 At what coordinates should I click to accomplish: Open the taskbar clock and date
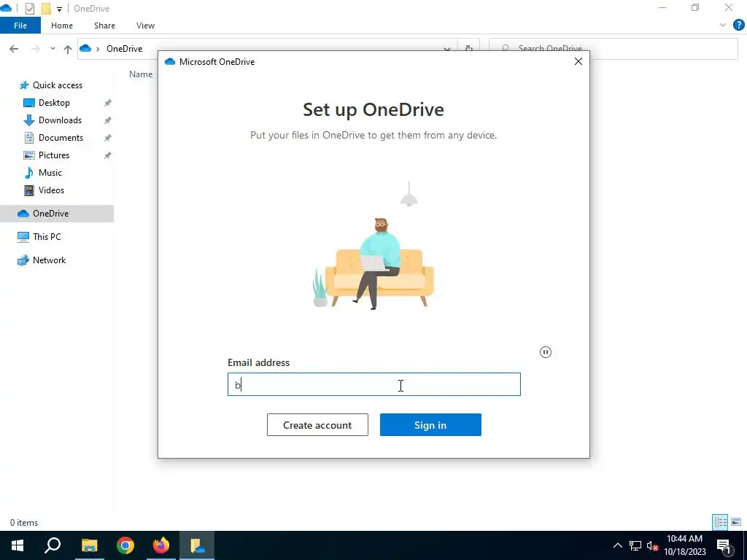684,545
